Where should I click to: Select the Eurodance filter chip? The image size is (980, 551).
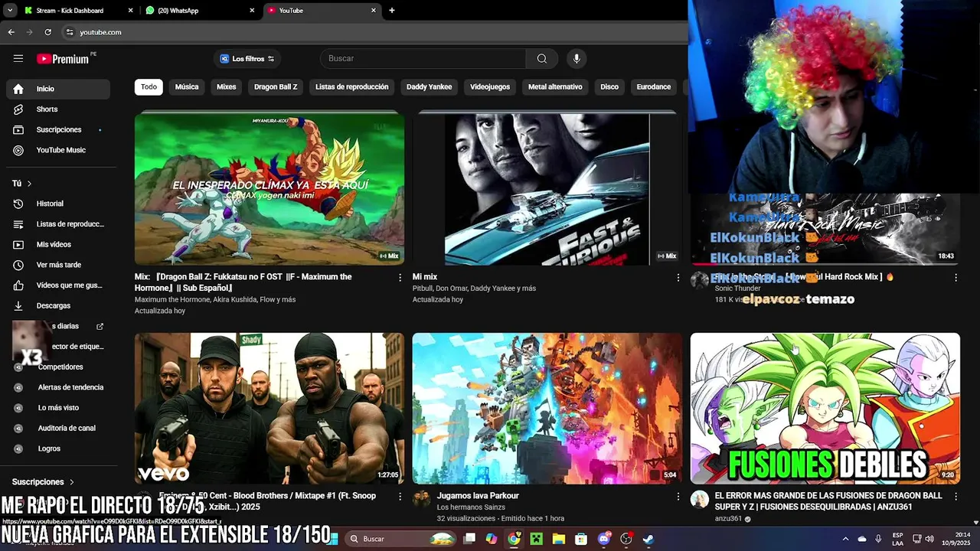(654, 87)
